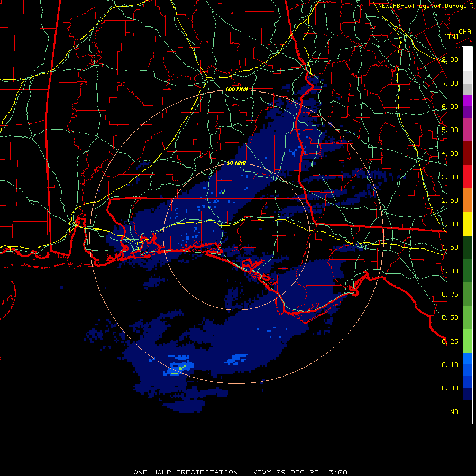Click the 0.75 legend value
The width and height of the screenshot is (476, 476).
(450, 295)
